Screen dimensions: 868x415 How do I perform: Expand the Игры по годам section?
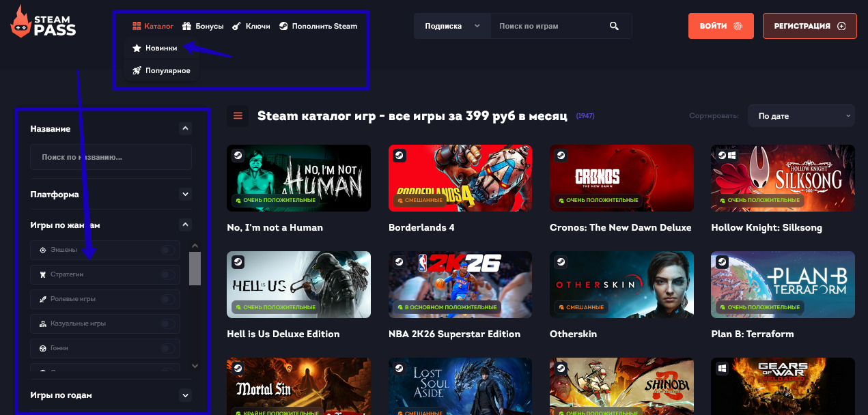(185, 395)
